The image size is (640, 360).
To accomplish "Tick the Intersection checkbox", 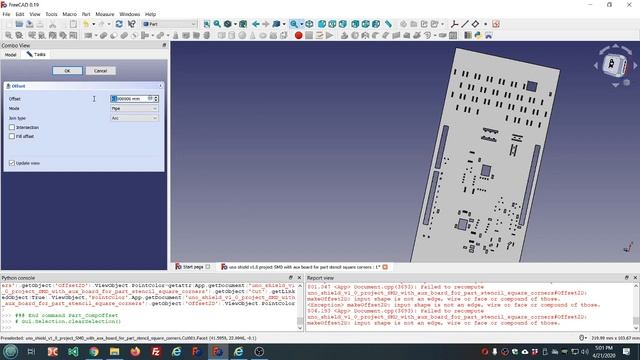I will 12,127.
